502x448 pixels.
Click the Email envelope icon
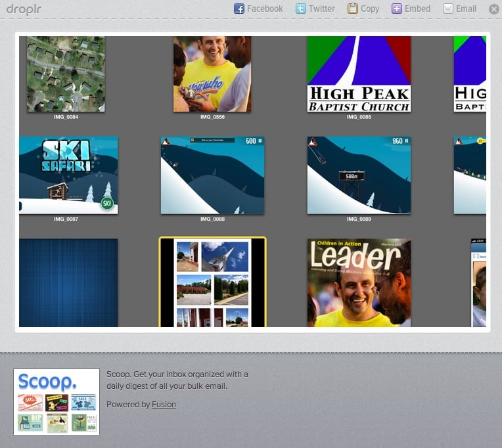click(x=448, y=9)
